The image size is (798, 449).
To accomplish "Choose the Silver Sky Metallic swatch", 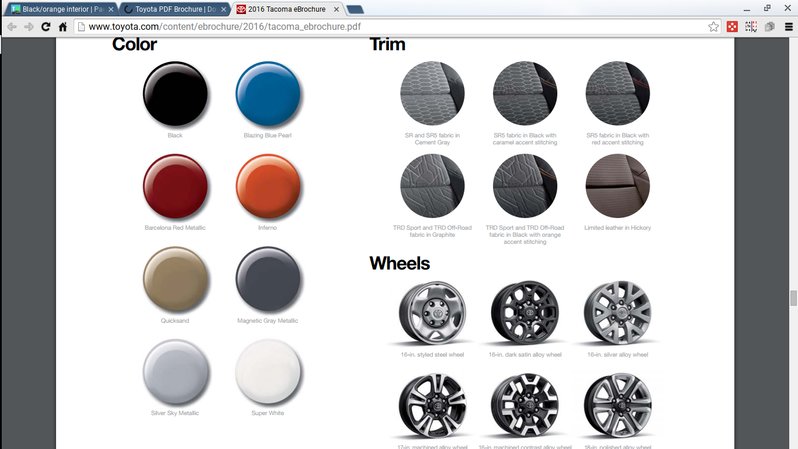I will click(176, 372).
